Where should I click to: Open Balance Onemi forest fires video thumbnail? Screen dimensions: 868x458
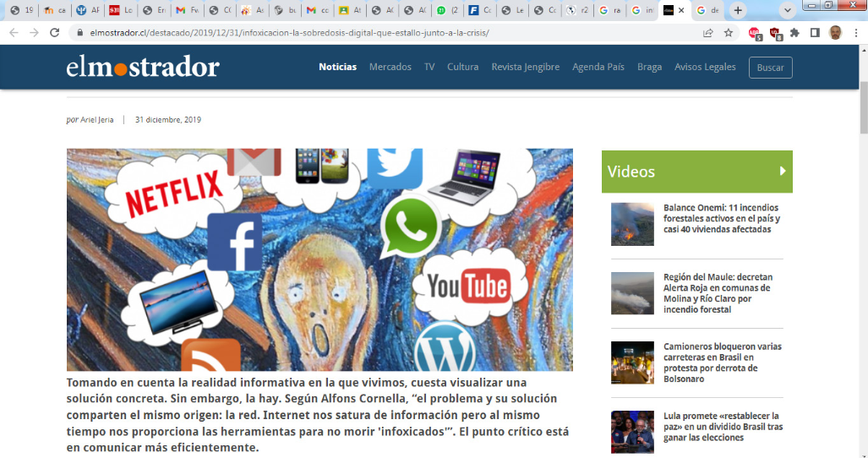(x=632, y=224)
